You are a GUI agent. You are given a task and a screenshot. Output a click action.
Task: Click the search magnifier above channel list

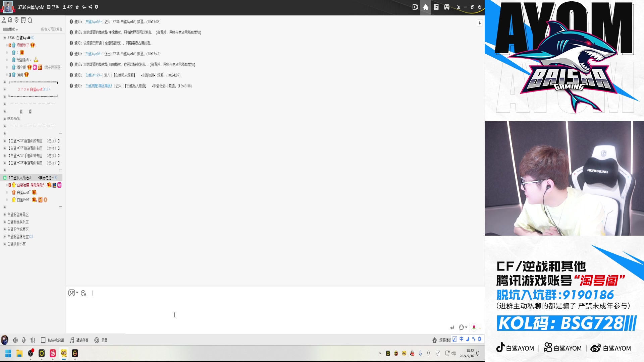pos(30,20)
